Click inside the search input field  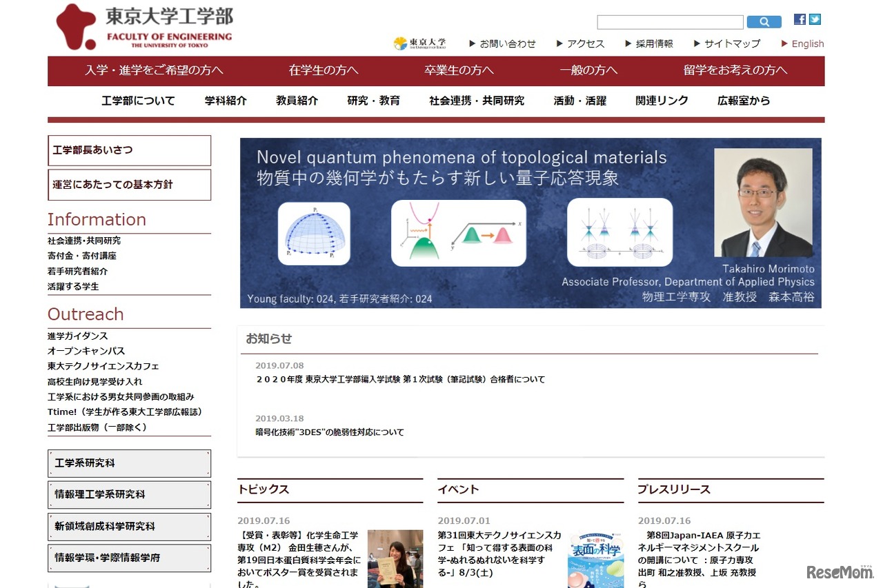[669, 21]
